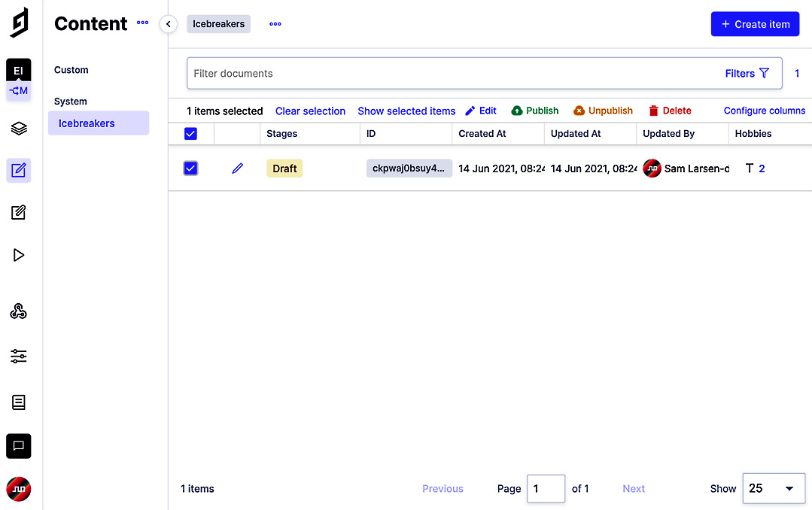Click the Create item button

(x=755, y=23)
